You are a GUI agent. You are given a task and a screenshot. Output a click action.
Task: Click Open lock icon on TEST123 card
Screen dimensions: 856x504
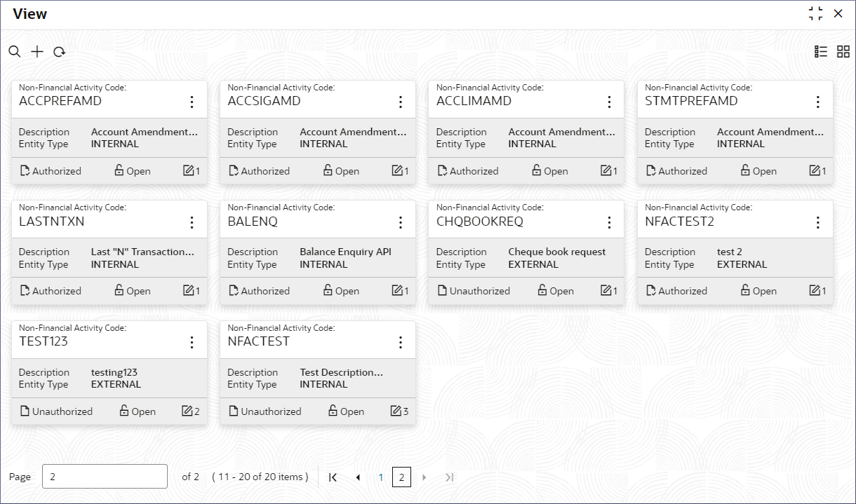124,411
